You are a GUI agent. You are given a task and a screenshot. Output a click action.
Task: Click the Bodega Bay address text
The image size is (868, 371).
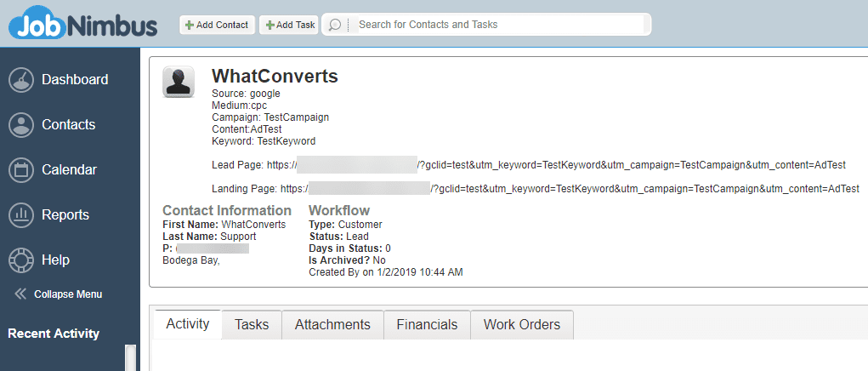tap(191, 260)
